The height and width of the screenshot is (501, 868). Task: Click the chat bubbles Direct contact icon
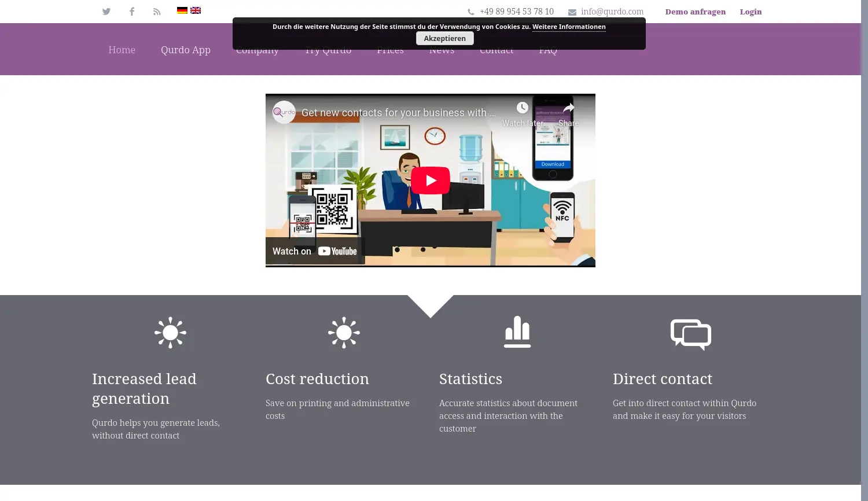click(x=691, y=334)
